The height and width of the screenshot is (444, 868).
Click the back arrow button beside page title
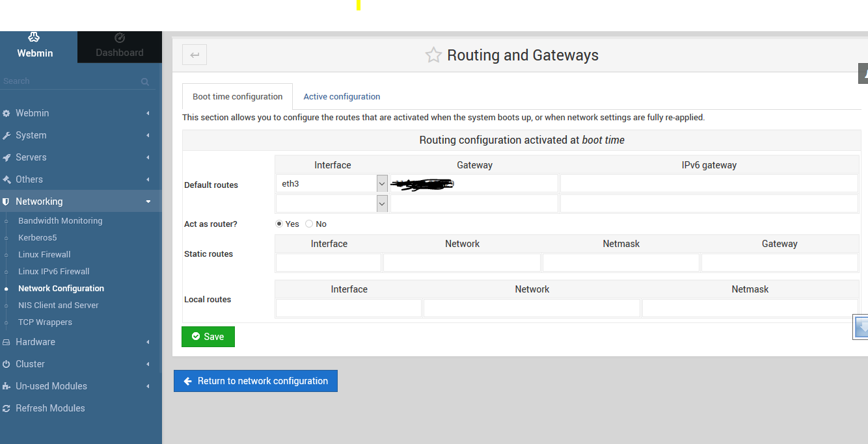pos(195,55)
